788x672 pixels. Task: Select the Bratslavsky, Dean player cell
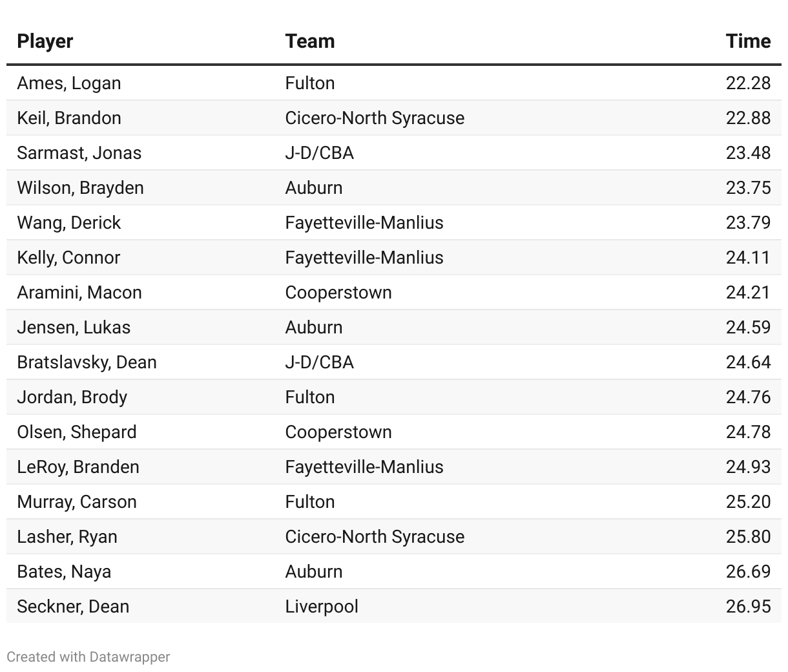87,362
